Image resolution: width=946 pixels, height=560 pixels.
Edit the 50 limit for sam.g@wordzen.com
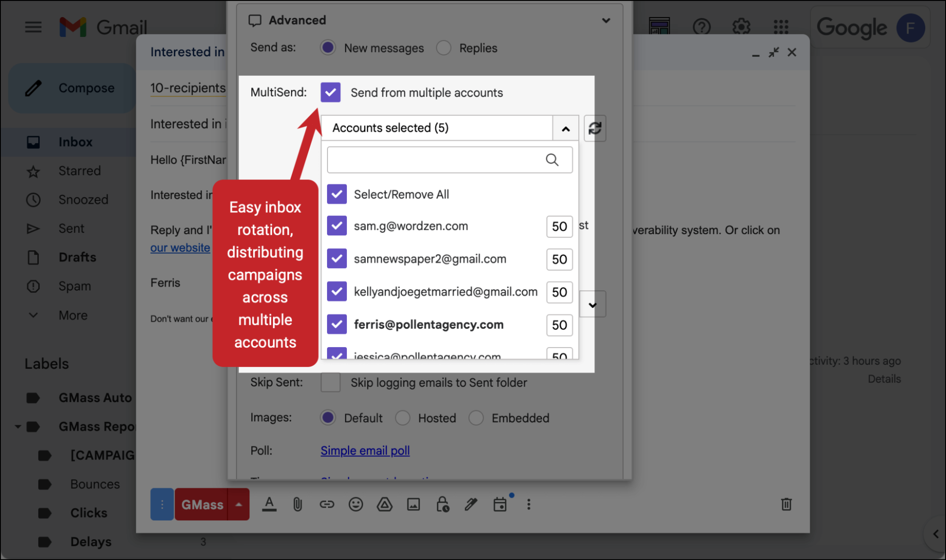tap(559, 227)
